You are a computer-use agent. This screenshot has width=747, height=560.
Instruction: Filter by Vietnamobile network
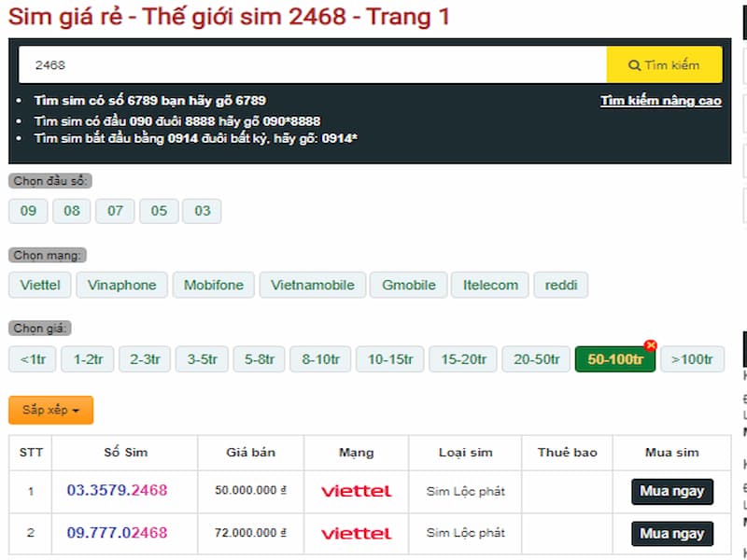(313, 285)
